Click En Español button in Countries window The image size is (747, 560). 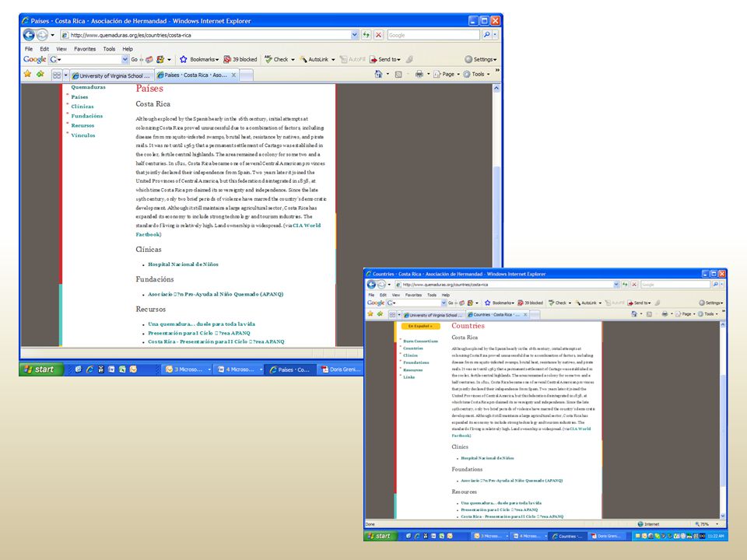click(x=420, y=326)
